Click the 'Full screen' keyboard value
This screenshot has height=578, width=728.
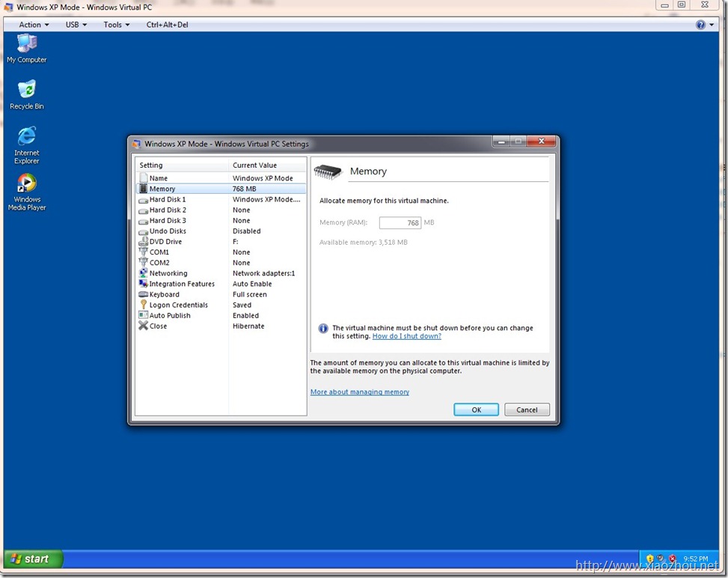click(250, 294)
